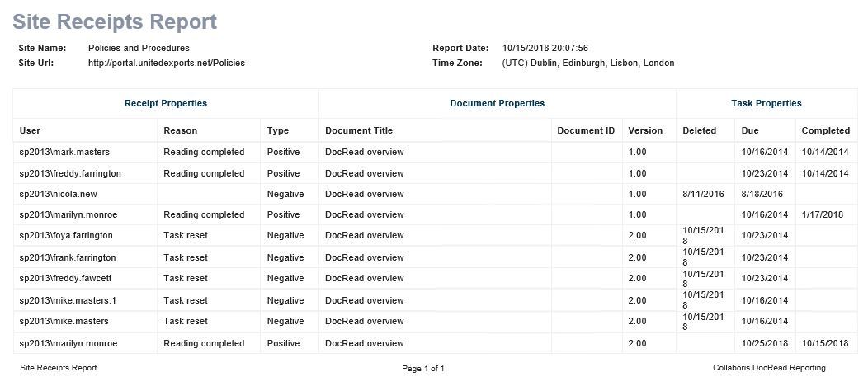Click the Version column header
Image resolution: width=868 pixels, height=391 pixels.
tap(645, 130)
